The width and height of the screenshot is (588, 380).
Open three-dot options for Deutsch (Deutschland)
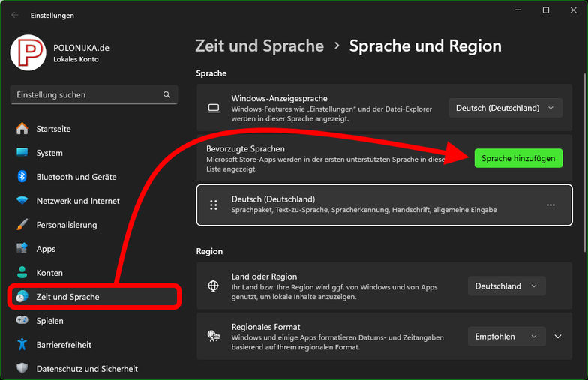pos(550,205)
